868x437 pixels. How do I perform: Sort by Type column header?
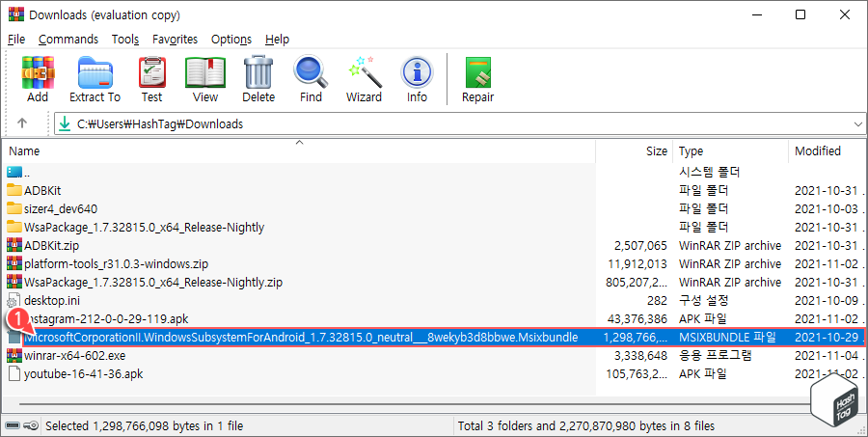(730, 151)
